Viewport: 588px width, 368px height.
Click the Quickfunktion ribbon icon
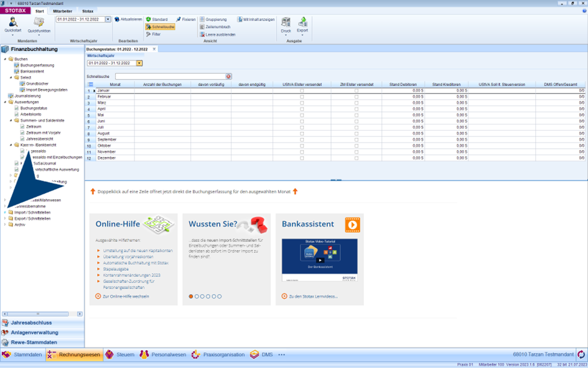pyautogui.click(x=39, y=24)
